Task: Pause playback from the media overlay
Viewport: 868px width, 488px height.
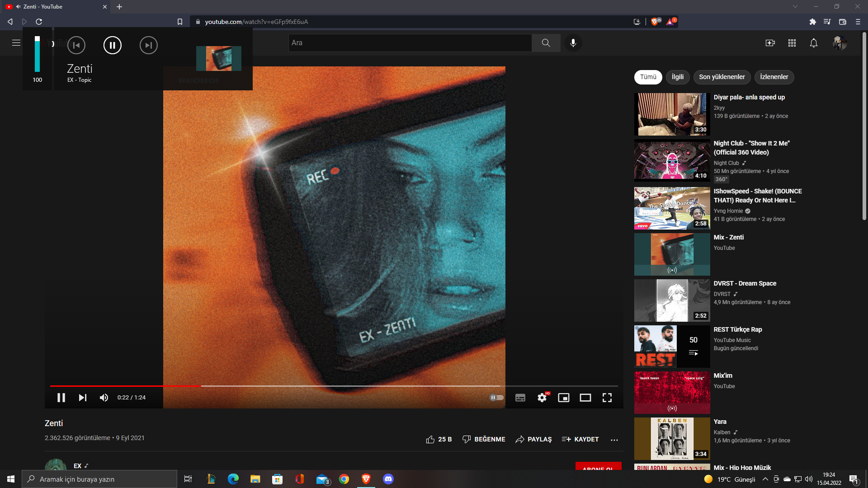Action: [x=112, y=45]
